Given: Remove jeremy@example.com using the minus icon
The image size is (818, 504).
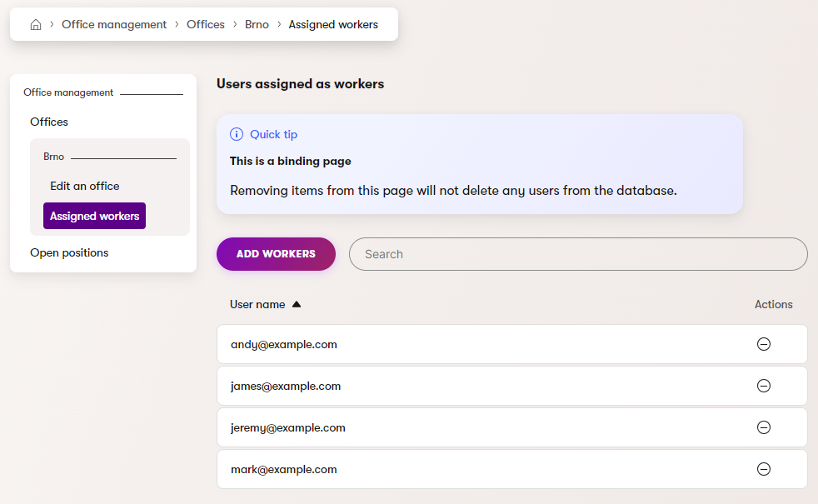Looking at the screenshot, I should [763, 427].
